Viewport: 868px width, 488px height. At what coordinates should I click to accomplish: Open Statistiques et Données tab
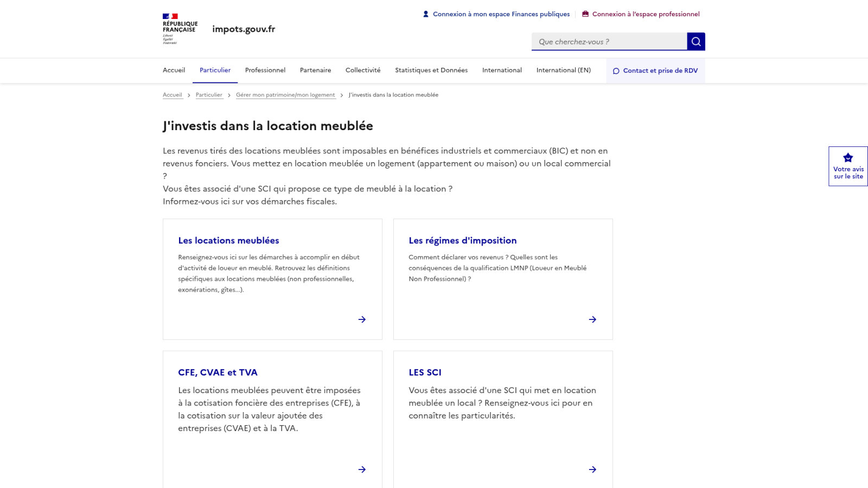point(431,70)
